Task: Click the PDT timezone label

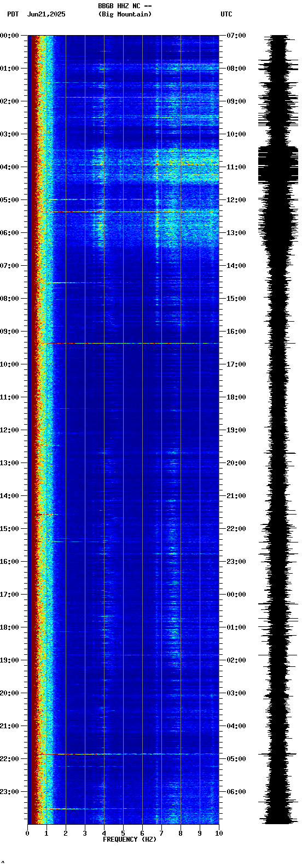Action: (x=13, y=14)
